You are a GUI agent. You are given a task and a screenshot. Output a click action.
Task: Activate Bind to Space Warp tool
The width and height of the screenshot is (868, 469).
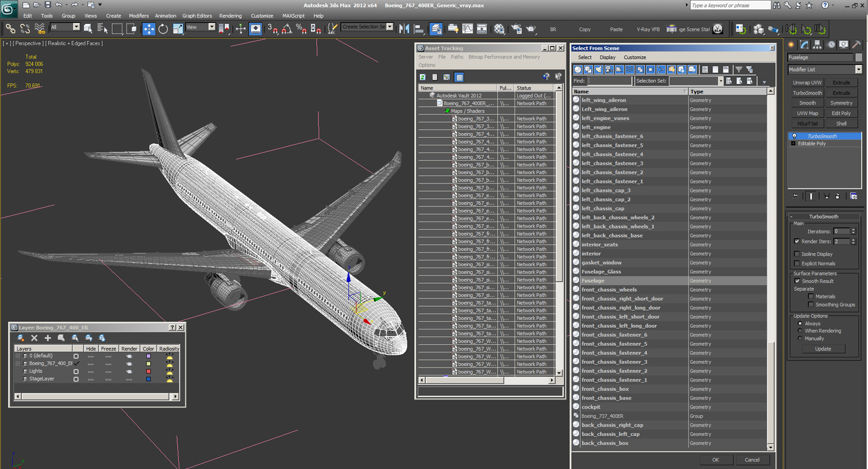click(40, 28)
